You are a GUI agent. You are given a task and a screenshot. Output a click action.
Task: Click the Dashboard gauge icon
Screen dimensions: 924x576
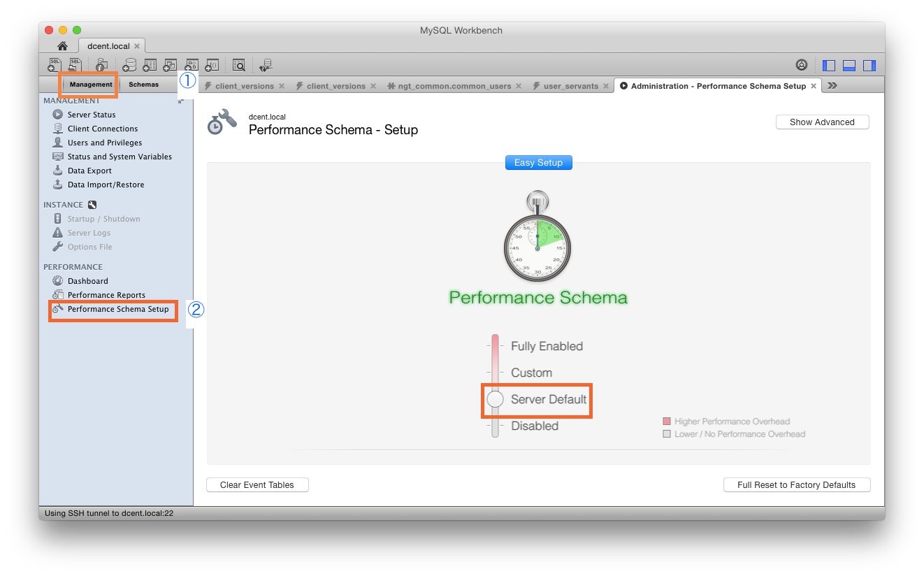click(x=58, y=281)
